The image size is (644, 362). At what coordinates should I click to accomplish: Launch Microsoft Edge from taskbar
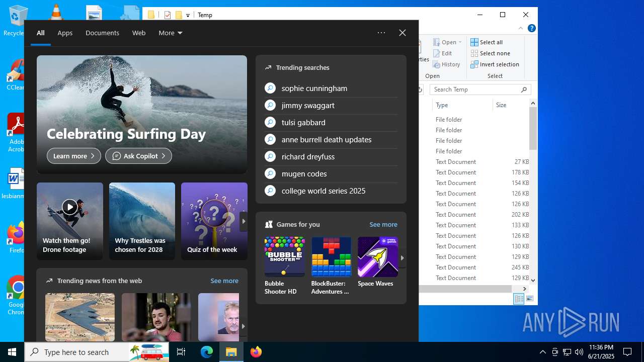pyautogui.click(x=207, y=352)
